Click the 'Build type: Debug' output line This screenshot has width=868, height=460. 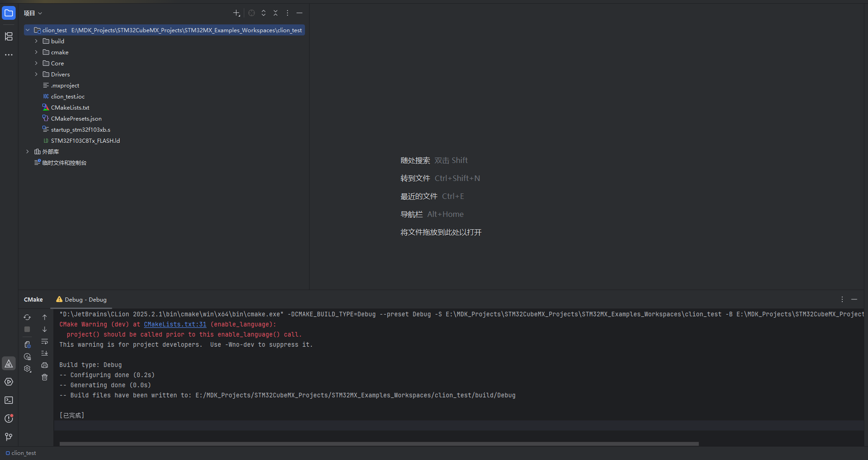click(x=91, y=365)
